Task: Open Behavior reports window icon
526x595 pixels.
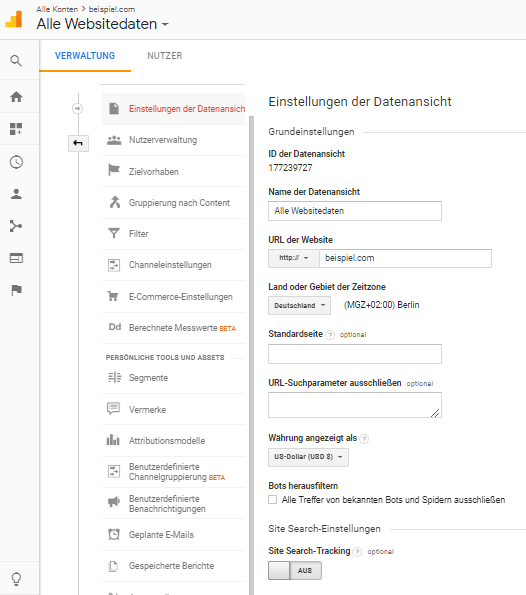Action: pyautogui.click(x=16, y=258)
